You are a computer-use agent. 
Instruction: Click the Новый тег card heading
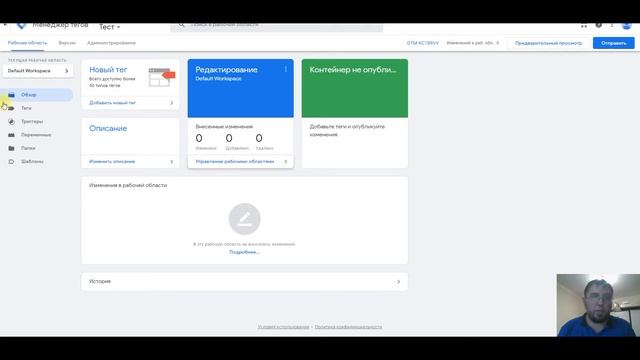tap(108, 70)
